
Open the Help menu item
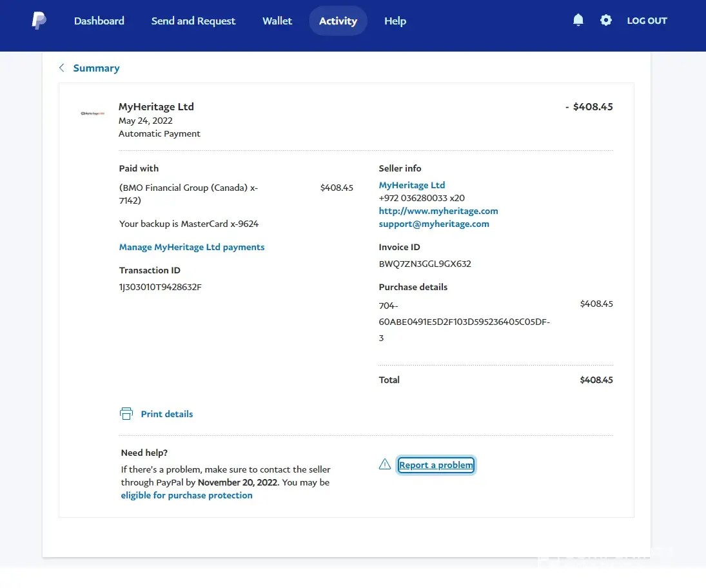pyautogui.click(x=395, y=21)
